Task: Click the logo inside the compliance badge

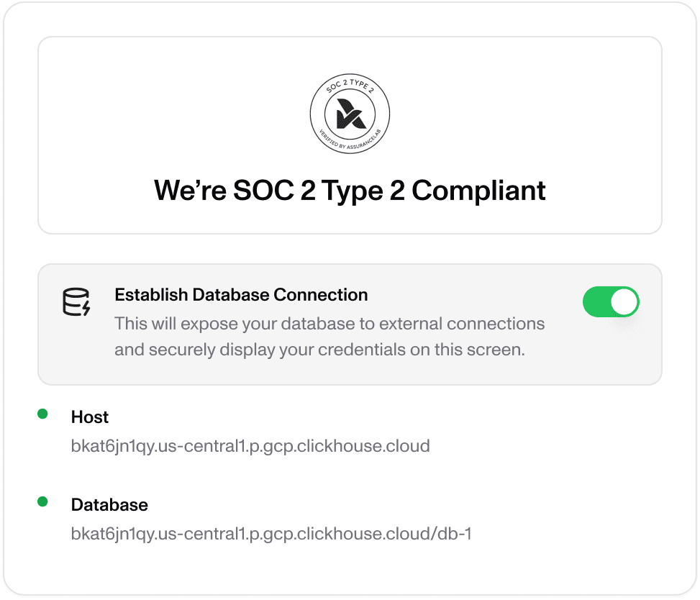Action: (350, 113)
